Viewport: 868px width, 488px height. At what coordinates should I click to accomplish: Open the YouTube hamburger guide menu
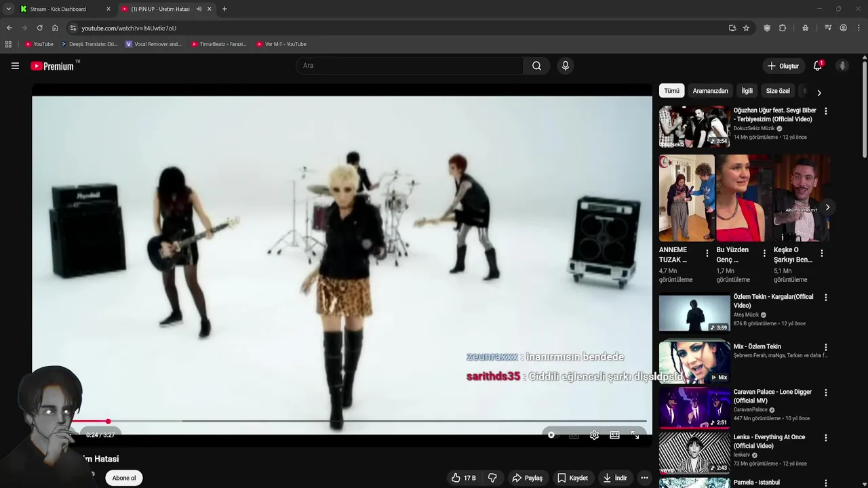pyautogui.click(x=15, y=66)
